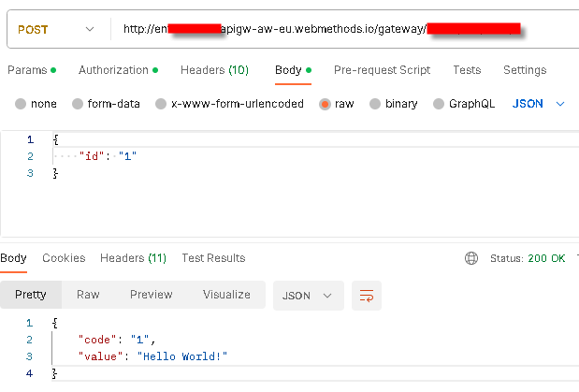Viewport: 579px width, 392px height.
Task: Click the opening brace in request editor
Action: click(x=56, y=139)
